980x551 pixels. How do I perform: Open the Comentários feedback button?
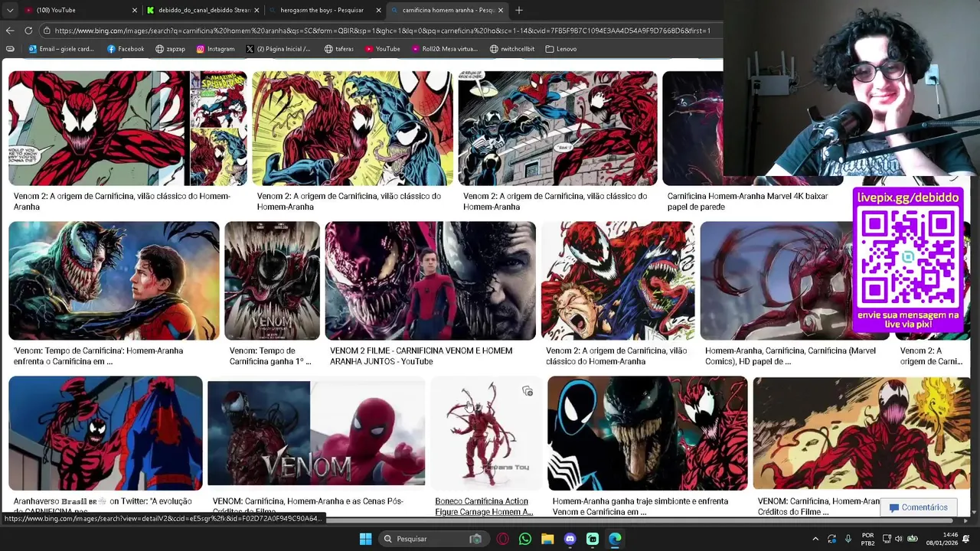click(919, 507)
